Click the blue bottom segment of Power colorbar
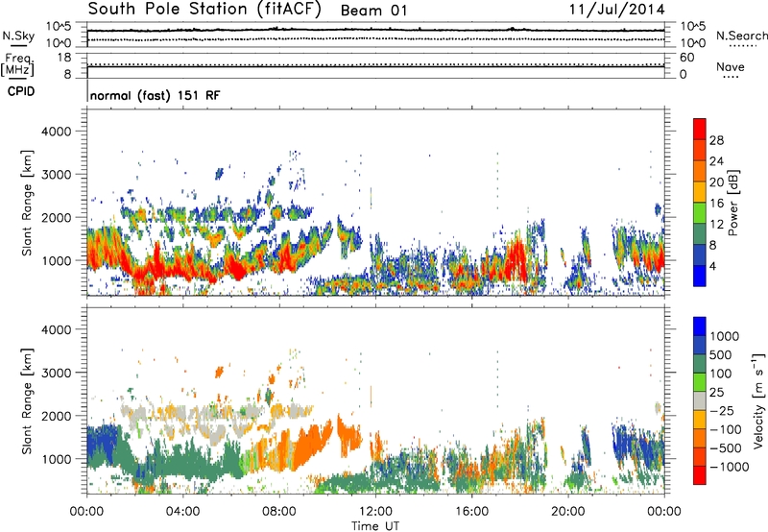This screenshot has width=768, height=532. [x=700, y=276]
